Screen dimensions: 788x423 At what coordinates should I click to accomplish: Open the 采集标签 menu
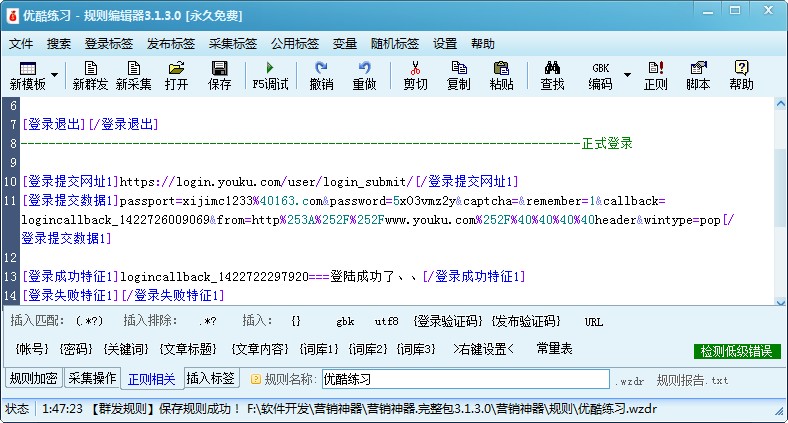(233, 44)
